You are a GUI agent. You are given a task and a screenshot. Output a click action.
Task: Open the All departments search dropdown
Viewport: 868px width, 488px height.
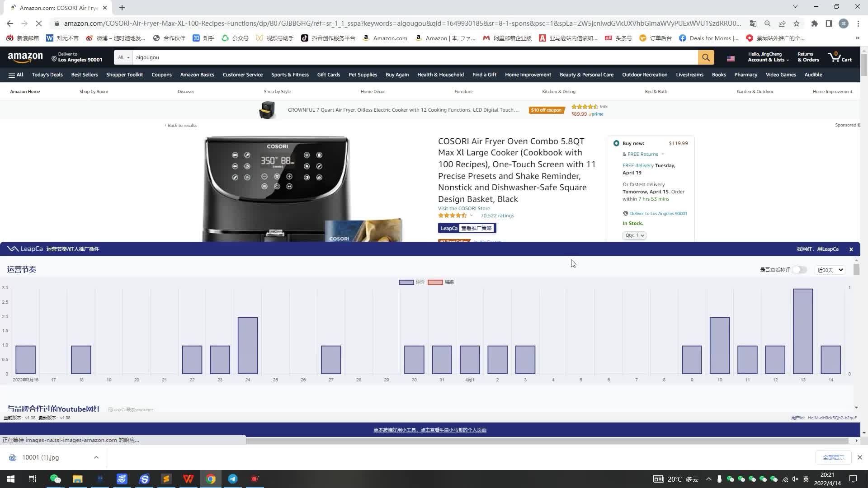pos(123,57)
